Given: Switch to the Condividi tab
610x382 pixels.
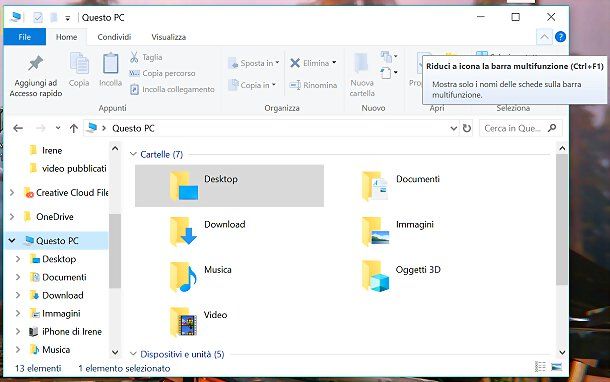Looking at the screenshot, I should pyautogui.click(x=114, y=37).
